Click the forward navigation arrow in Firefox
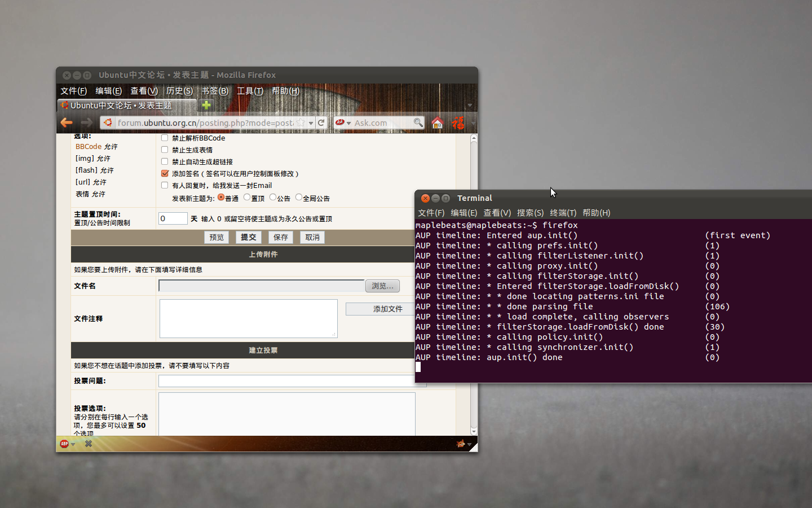The width and height of the screenshot is (812, 508). [x=86, y=122]
